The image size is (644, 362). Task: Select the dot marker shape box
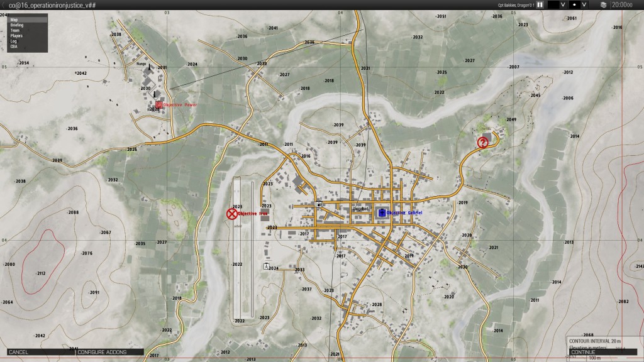[x=574, y=5]
